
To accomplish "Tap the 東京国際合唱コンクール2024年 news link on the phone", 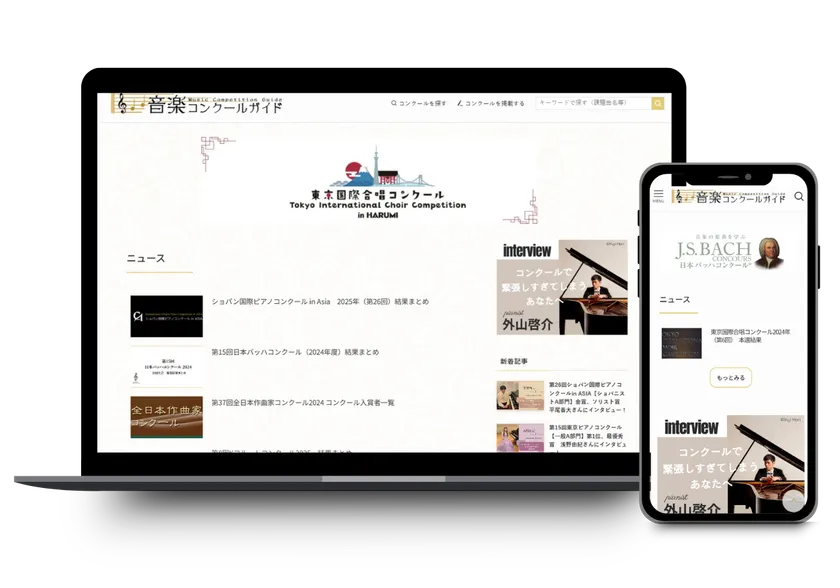I will point(751,336).
